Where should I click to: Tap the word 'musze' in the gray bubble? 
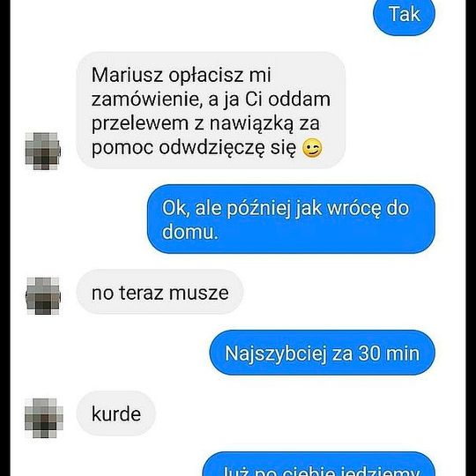click(x=199, y=294)
